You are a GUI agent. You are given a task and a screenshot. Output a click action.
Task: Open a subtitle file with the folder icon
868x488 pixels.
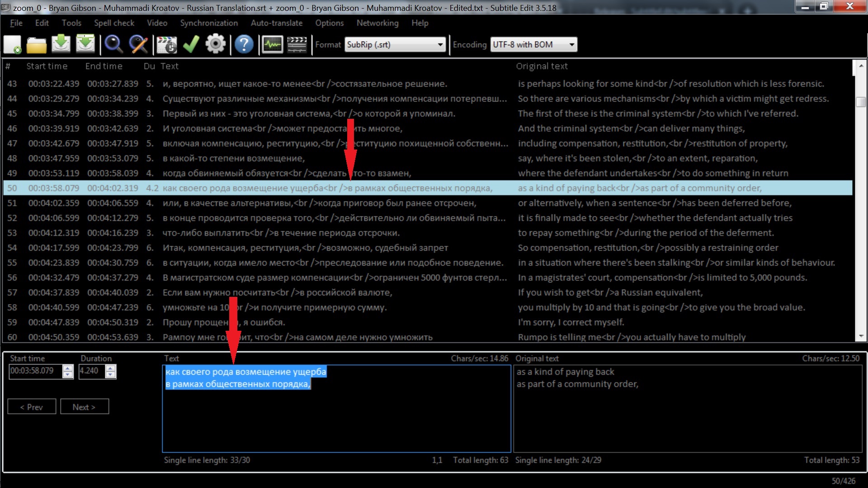(36, 44)
